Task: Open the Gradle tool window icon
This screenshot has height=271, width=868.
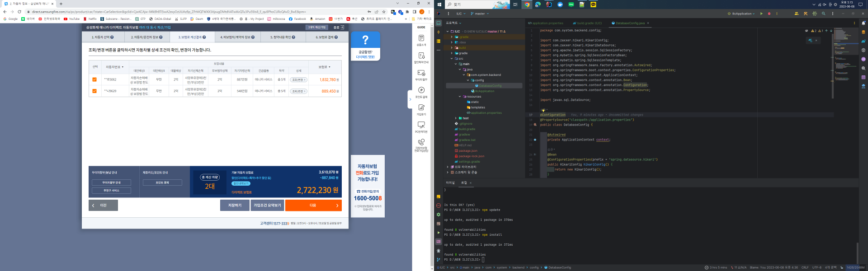Action: (863, 41)
